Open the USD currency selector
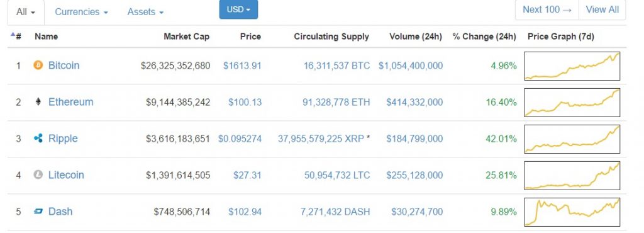 pyautogui.click(x=238, y=9)
